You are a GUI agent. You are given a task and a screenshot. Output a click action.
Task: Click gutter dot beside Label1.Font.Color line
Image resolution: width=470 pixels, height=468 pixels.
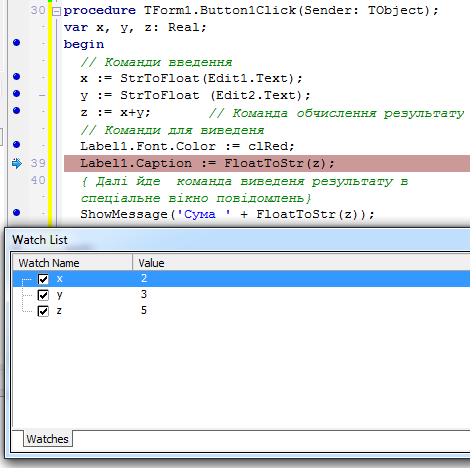16,144
